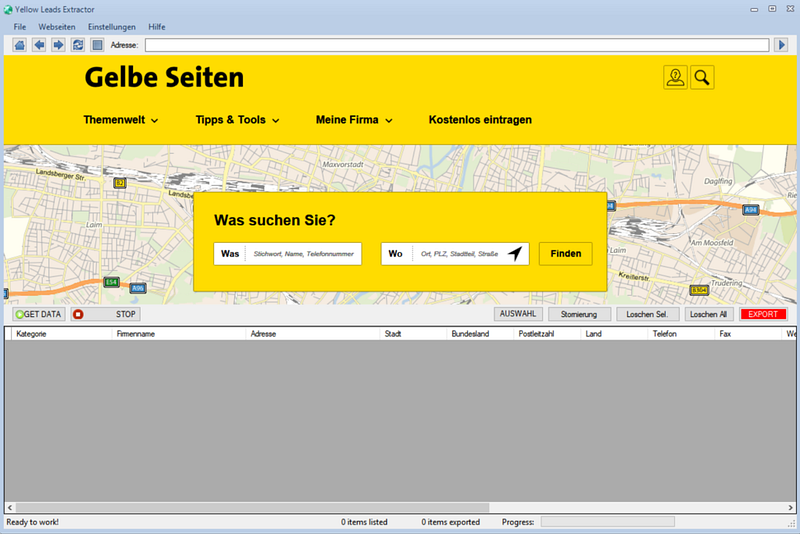
Task: Click the Was keyword input field
Action: 302,254
